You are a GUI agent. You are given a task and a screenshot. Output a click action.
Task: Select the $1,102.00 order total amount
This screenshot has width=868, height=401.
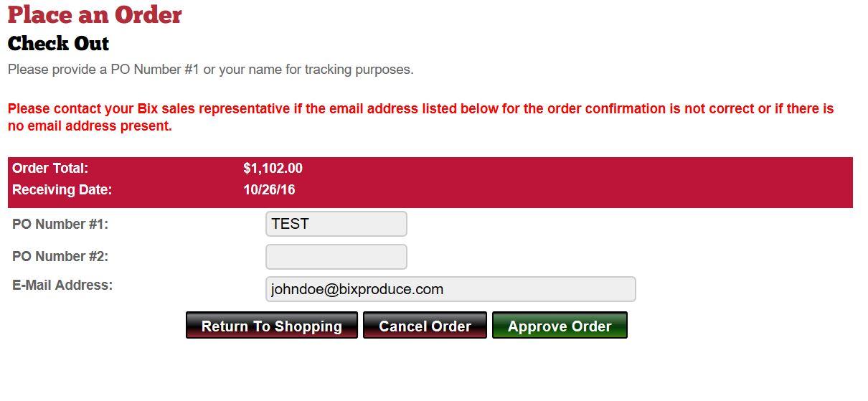[x=273, y=169]
